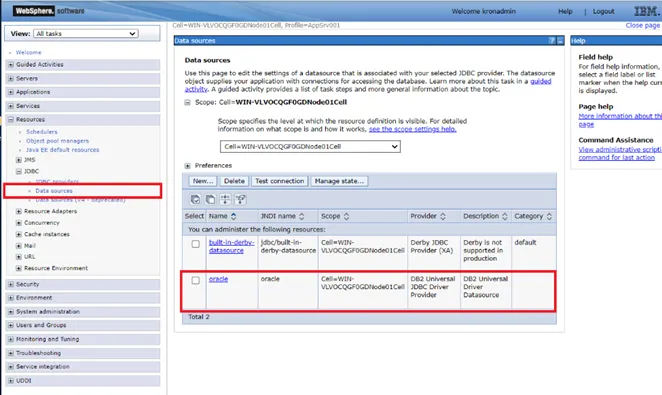662x395 pixels.
Task: View administrative scripting command for last action
Action: (620, 154)
